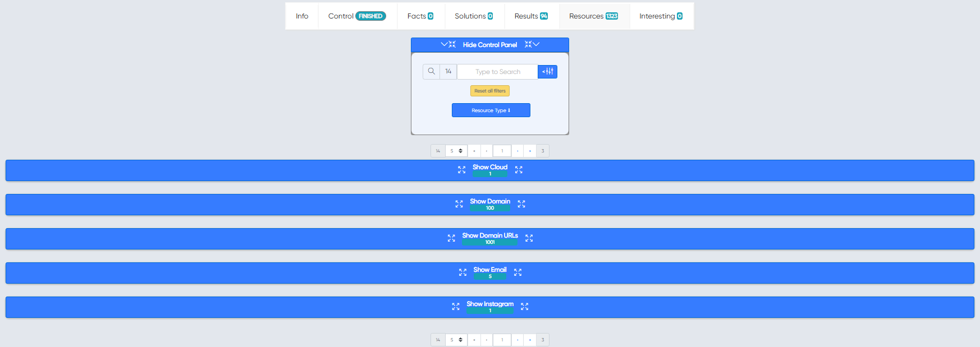
Task: Go to previous page in bottom pagination
Action: click(x=487, y=340)
